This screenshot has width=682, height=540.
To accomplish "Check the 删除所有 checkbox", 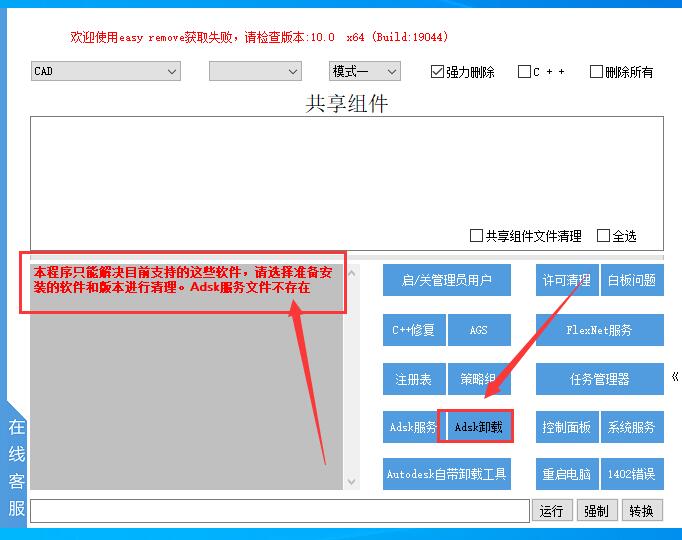I will tap(596, 72).
